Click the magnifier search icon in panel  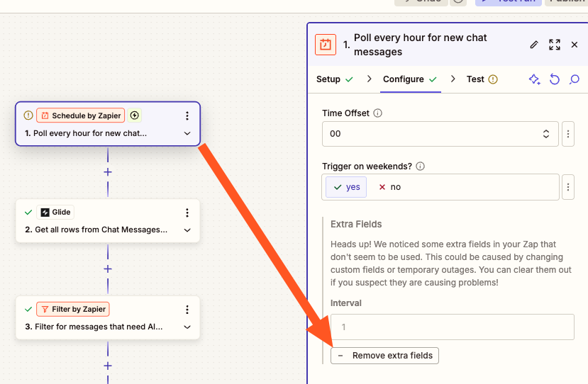(575, 79)
